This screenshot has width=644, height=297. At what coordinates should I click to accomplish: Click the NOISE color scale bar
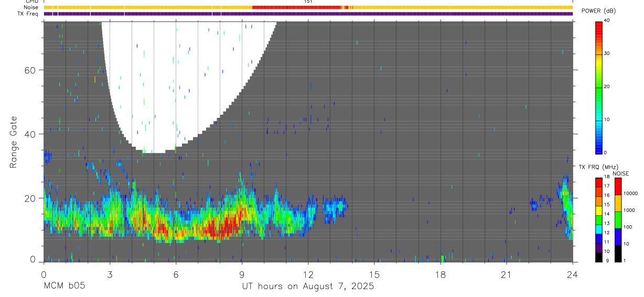tap(618, 219)
